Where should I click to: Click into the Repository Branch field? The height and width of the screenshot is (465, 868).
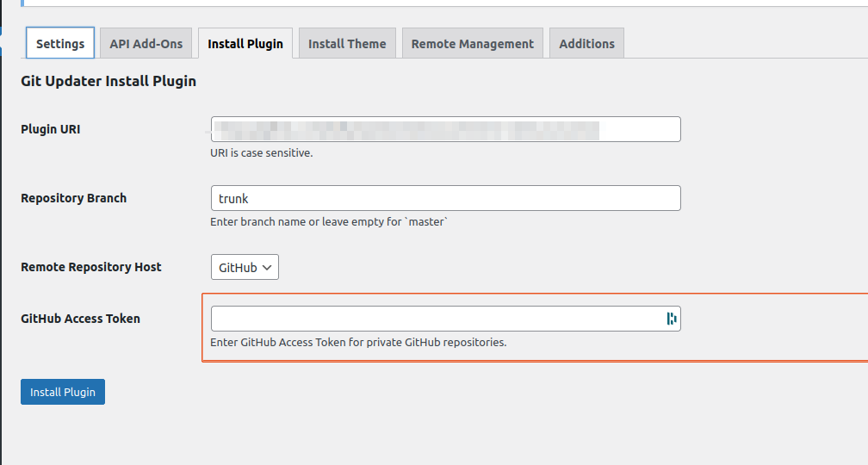[445, 198]
